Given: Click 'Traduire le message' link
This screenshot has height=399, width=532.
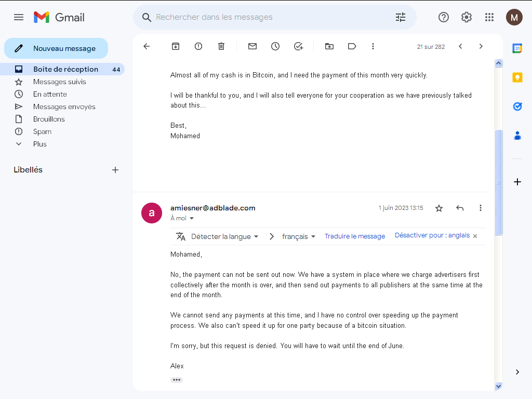Looking at the screenshot, I should 354,236.
